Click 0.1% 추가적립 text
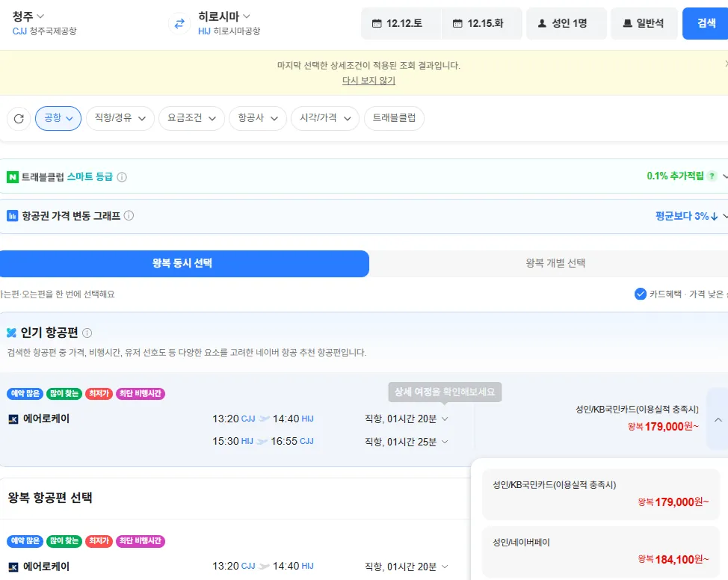This screenshot has width=728, height=580. 675,176
